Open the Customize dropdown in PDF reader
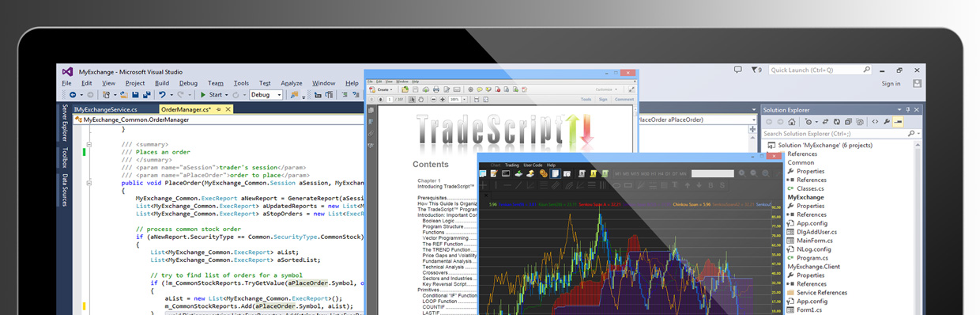Viewport: 980px width, 315px height. pyautogui.click(x=607, y=89)
